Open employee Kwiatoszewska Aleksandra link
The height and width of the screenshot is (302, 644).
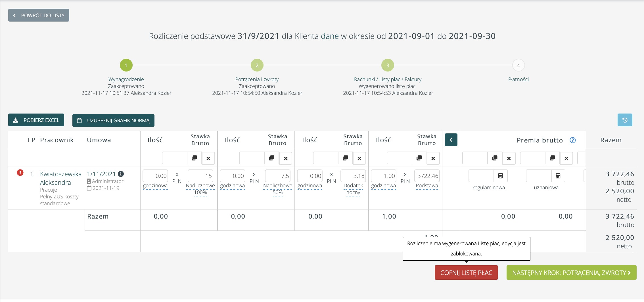(60, 178)
